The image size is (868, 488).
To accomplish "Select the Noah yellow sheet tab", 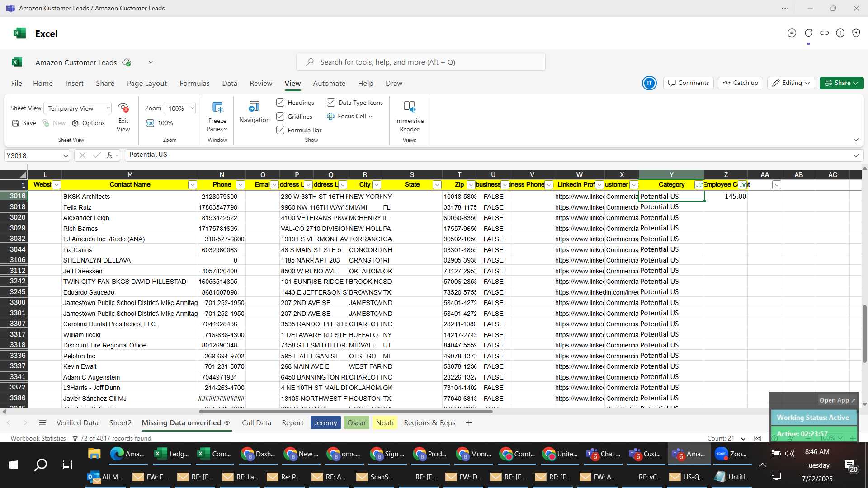I will coord(385,423).
